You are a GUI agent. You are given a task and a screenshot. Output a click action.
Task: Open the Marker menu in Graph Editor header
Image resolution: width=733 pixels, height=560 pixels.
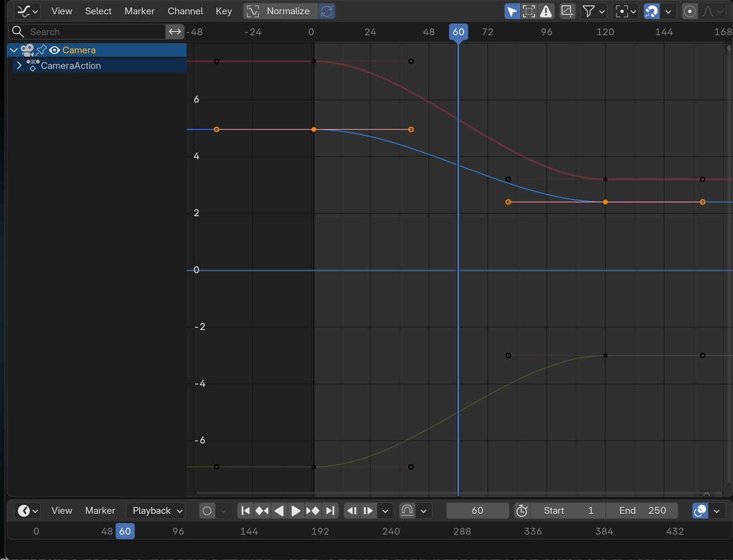click(139, 11)
